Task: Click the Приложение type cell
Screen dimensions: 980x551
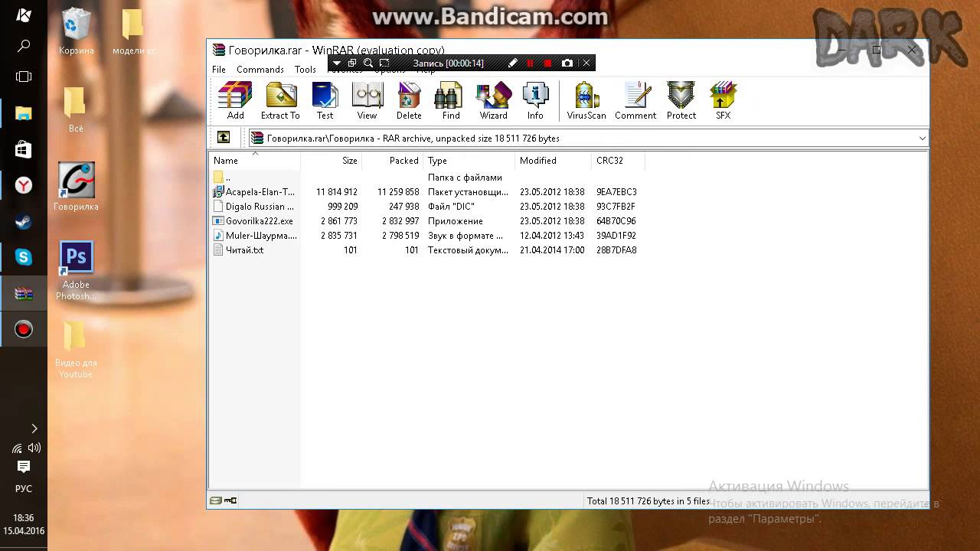Action: (456, 221)
